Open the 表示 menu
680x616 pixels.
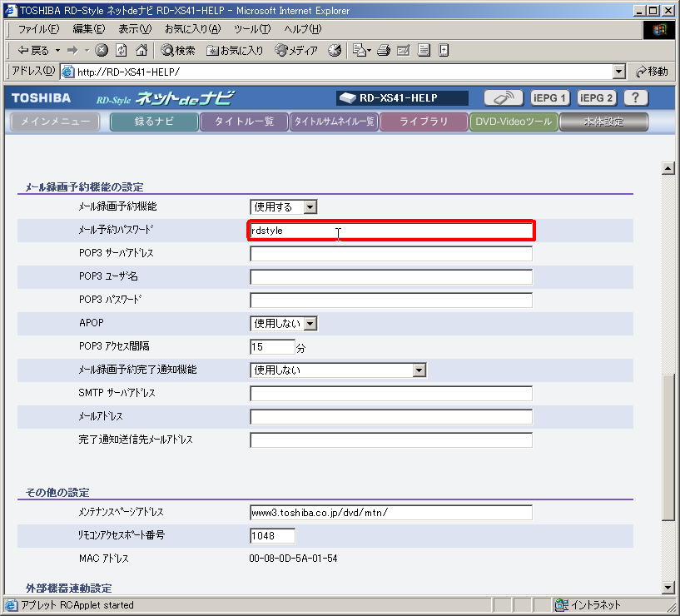coord(135,29)
